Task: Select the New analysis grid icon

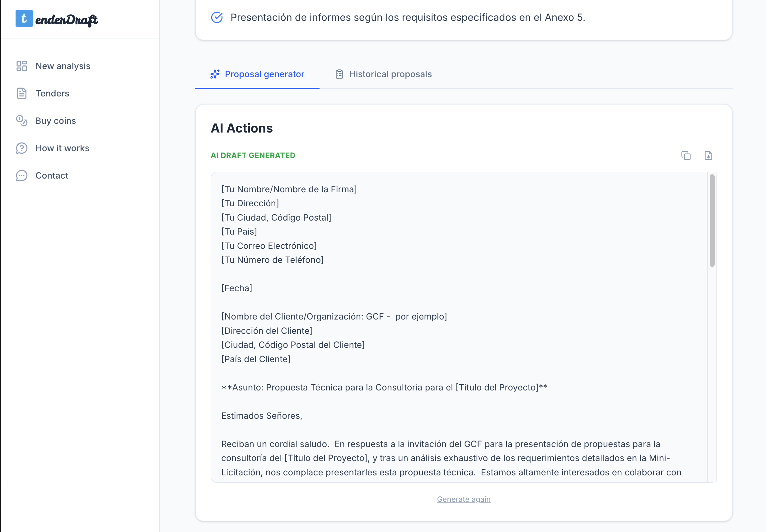Action: [22, 66]
